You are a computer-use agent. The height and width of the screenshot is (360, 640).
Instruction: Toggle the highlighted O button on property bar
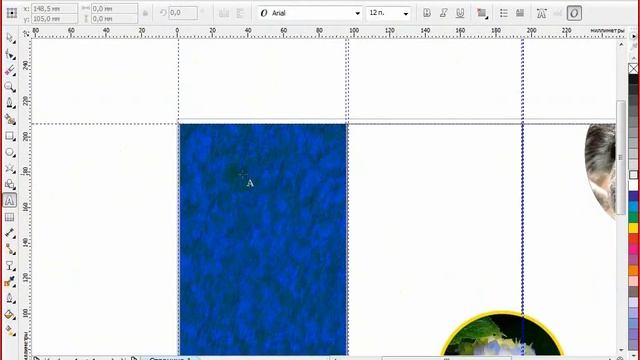pyautogui.click(x=574, y=13)
